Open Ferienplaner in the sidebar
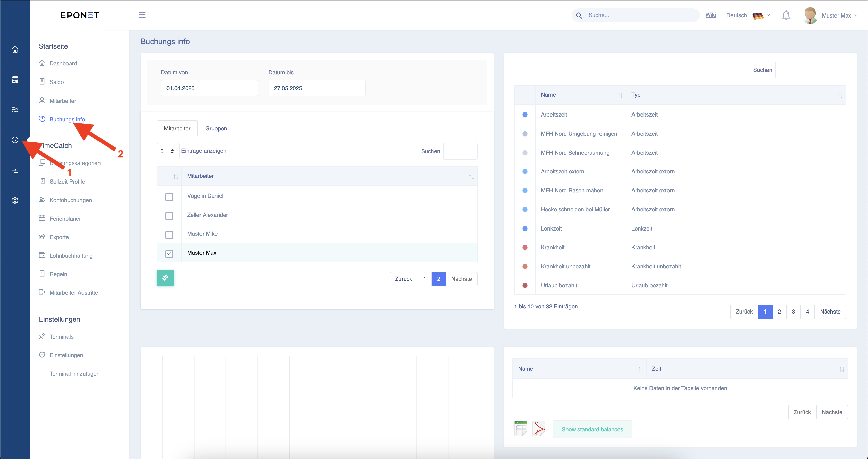Screen dimensions: 868x459 tap(65, 218)
